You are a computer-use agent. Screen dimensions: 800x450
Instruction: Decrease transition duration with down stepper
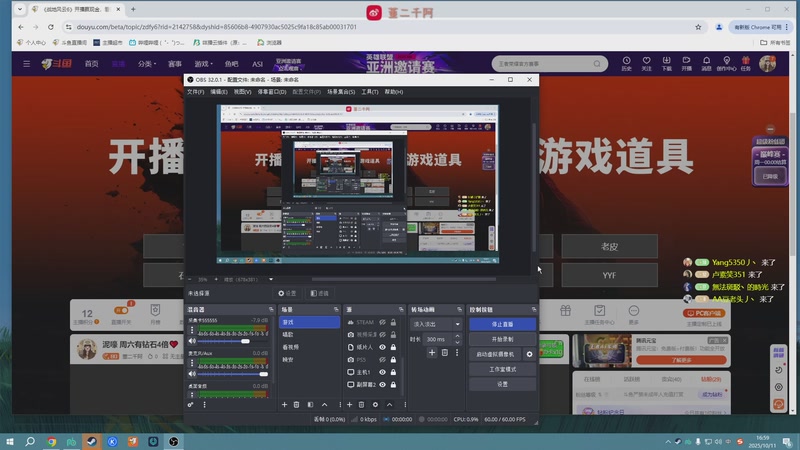click(x=457, y=342)
